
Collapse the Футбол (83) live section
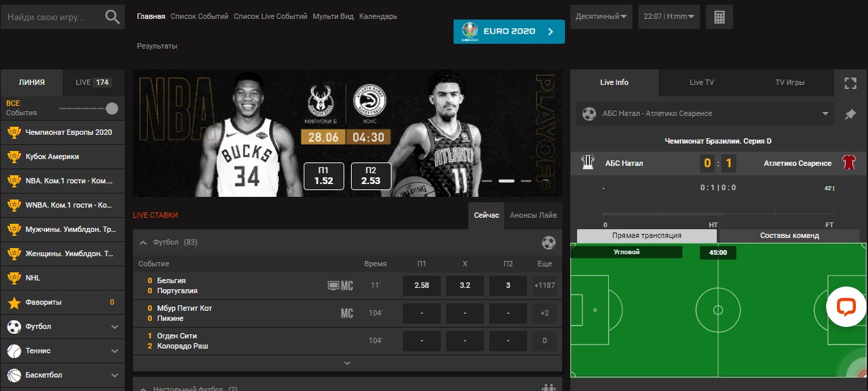click(x=143, y=242)
